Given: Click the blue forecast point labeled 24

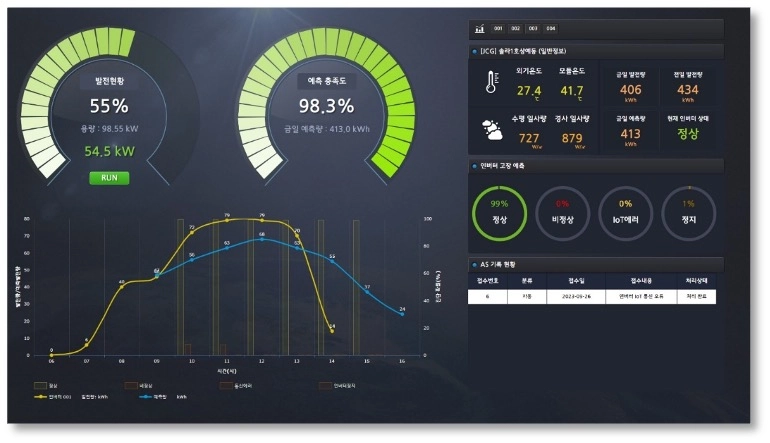Looking at the screenshot, I should (x=402, y=314).
